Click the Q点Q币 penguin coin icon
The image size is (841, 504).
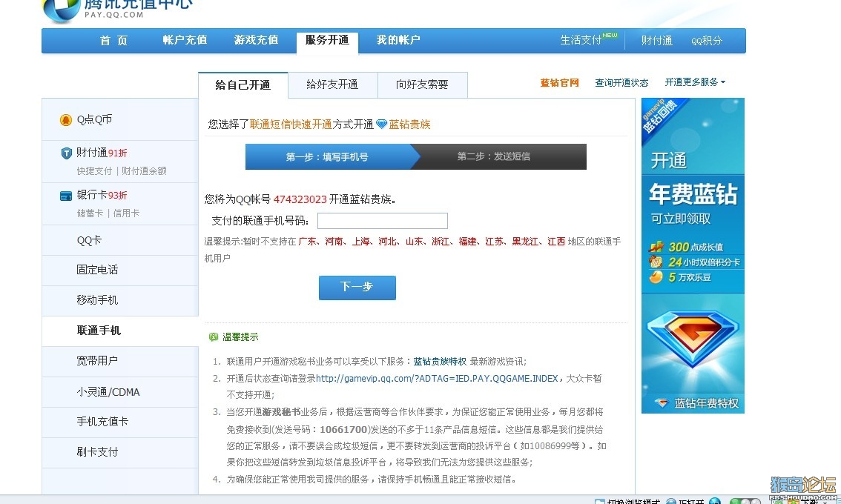click(x=65, y=120)
